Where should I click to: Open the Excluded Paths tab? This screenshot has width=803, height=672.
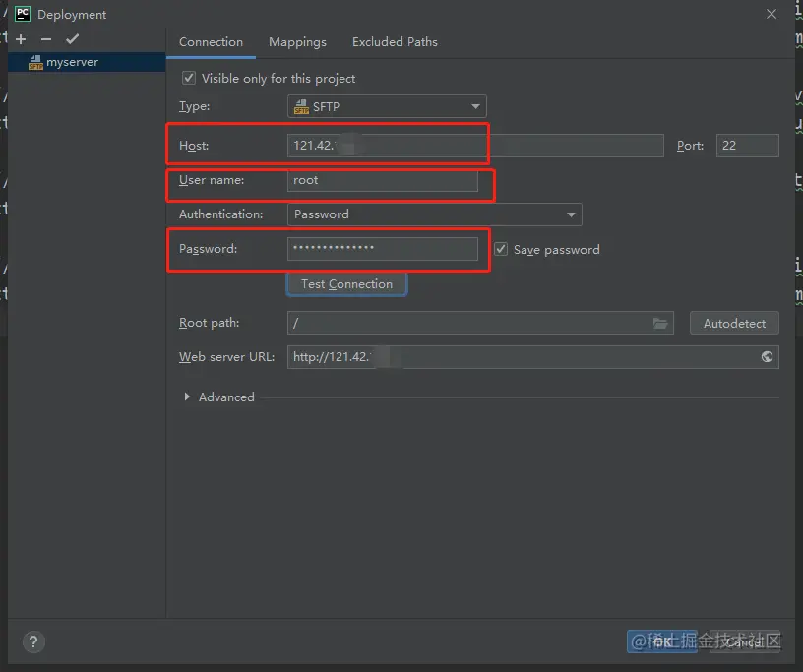click(395, 42)
